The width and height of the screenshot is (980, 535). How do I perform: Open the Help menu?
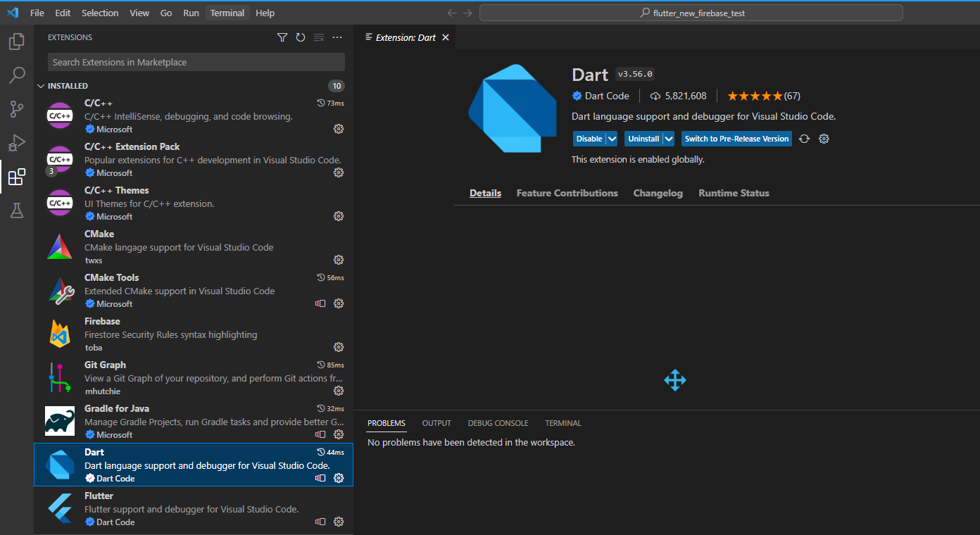pyautogui.click(x=265, y=13)
